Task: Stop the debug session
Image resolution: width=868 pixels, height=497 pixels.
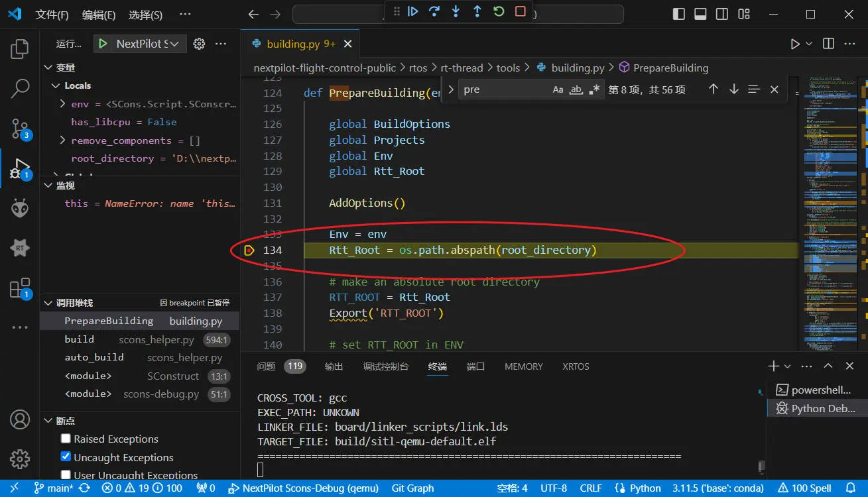Action: click(520, 11)
